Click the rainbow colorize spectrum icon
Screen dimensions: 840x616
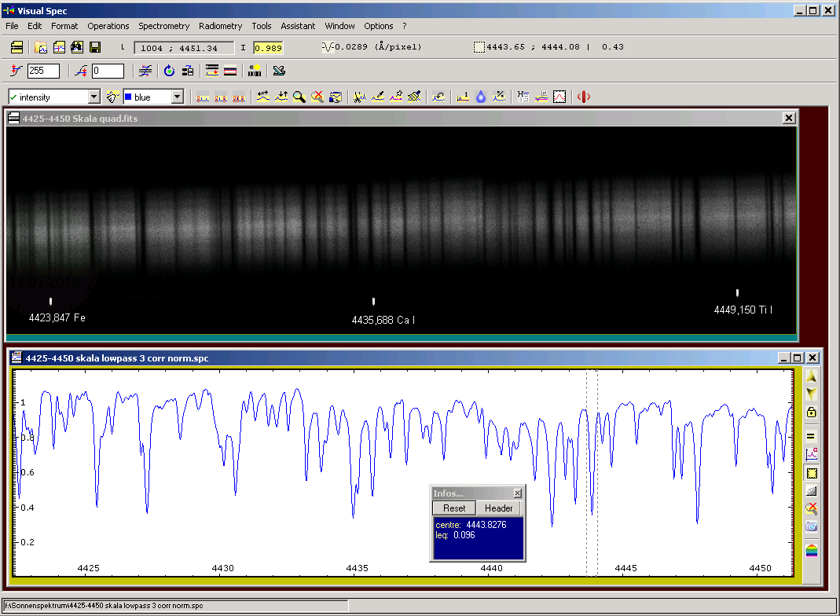point(812,550)
